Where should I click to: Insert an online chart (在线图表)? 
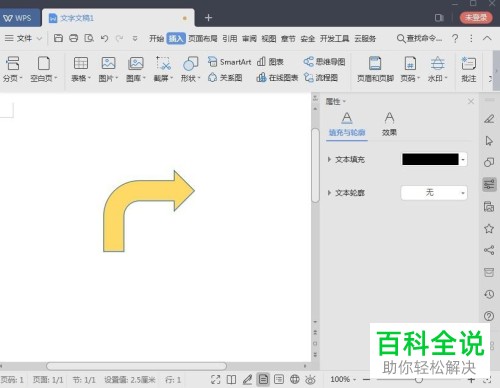coord(277,78)
